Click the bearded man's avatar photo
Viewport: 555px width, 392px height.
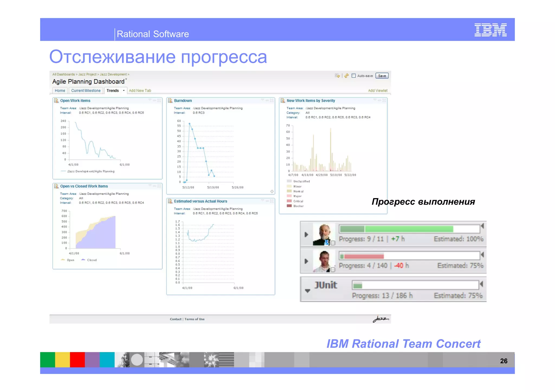click(324, 234)
